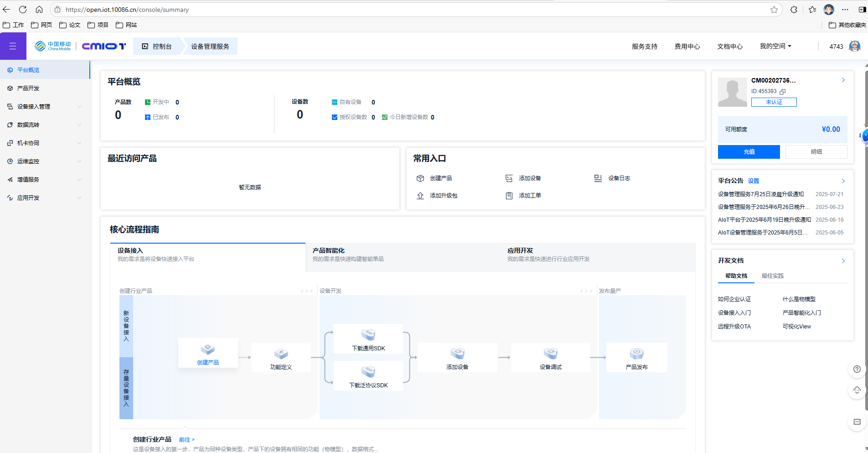The width and height of the screenshot is (868, 453).
Task: Open the 远程升级OTA help document link
Action: click(x=734, y=326)
